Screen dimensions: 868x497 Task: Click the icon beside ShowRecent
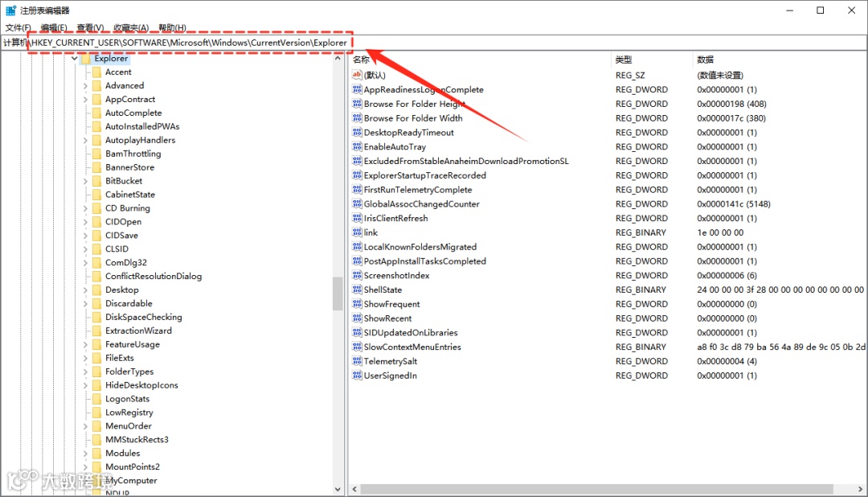[x=357, y=318]
